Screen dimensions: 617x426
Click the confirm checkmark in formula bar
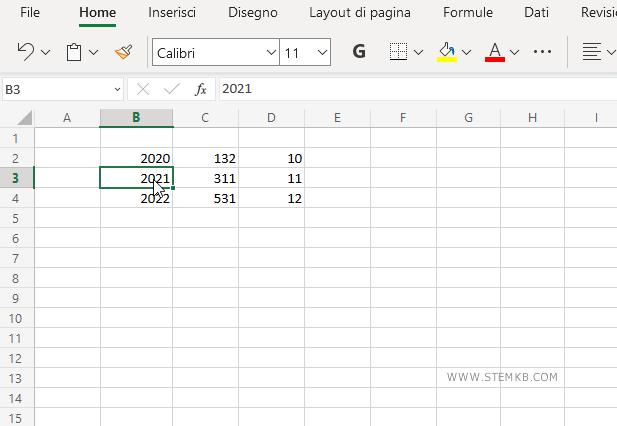point(171,89)
